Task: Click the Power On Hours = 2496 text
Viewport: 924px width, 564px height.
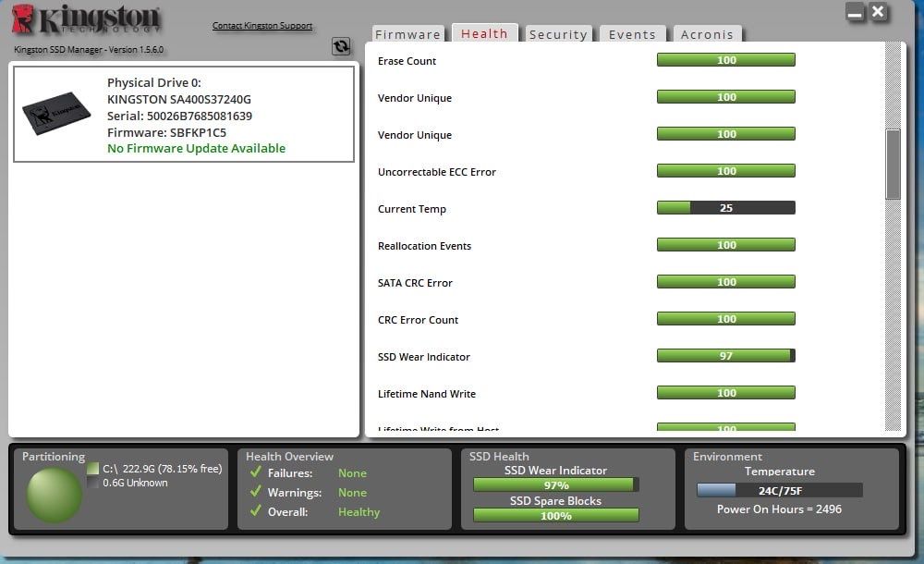Action: click(x=779, y=509)
